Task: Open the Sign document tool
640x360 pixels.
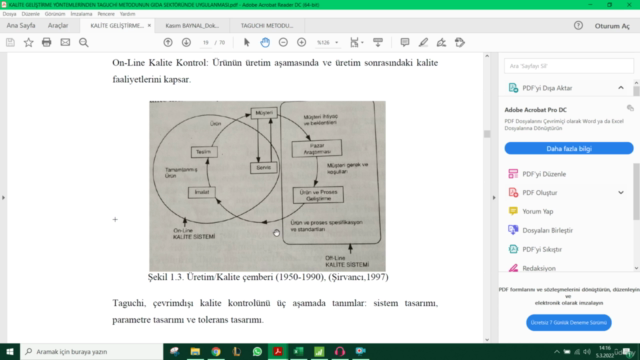Action: [x=441, y=42]
